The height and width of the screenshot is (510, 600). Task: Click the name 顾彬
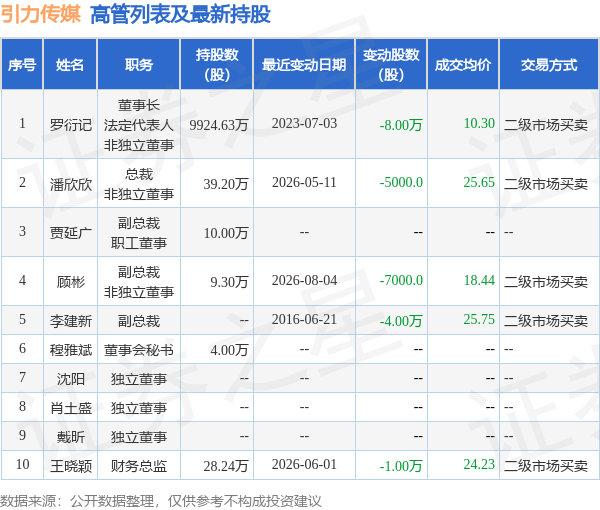(71, 282)
